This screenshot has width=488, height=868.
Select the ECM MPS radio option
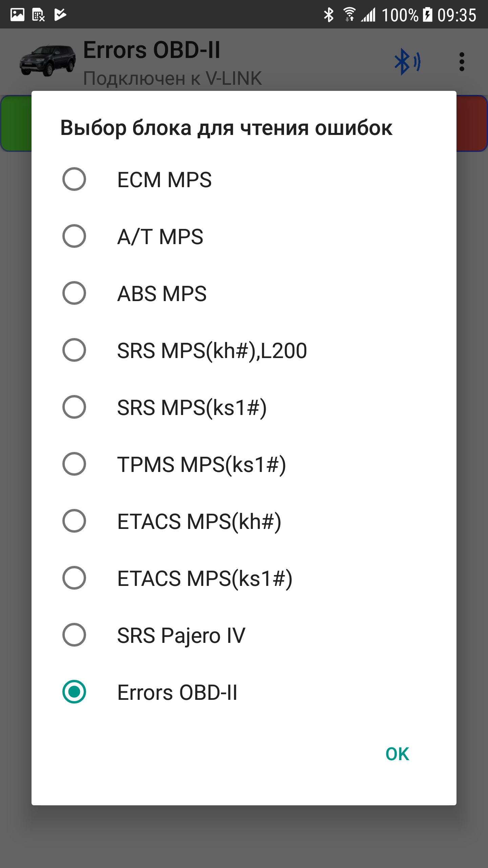[x=74, y=179]
